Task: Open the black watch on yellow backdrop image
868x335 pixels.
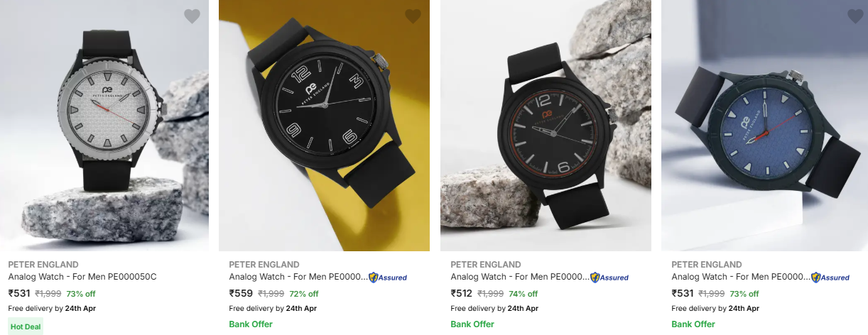Action: tap(324, 125)
